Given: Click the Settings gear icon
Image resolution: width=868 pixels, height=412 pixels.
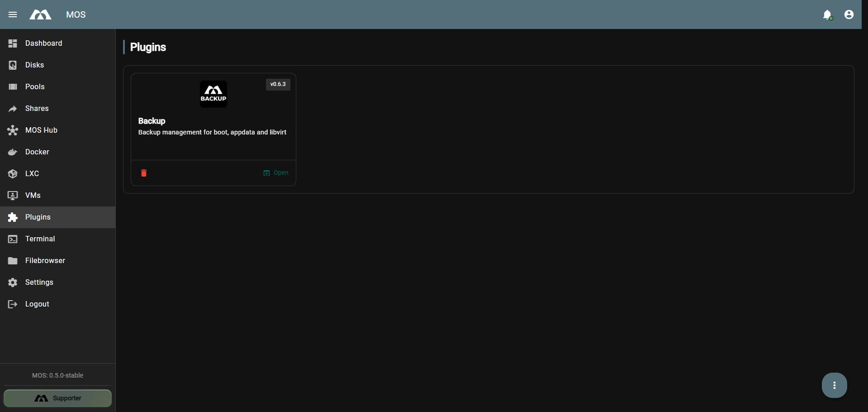Looking at the screenshot, I should 13,283.
